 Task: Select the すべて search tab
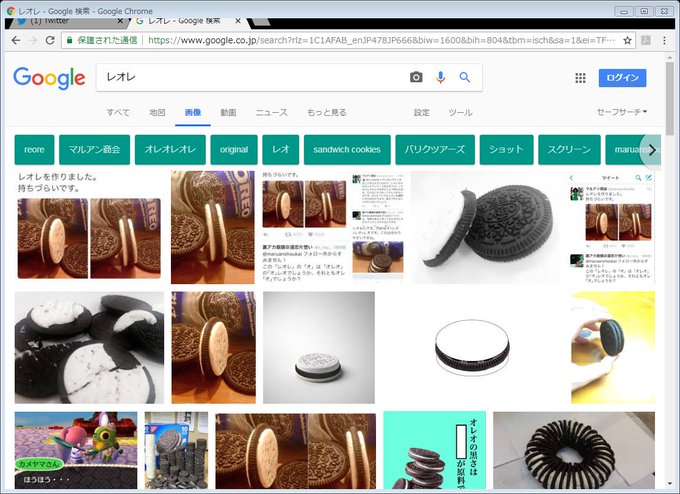pos(118,112)
